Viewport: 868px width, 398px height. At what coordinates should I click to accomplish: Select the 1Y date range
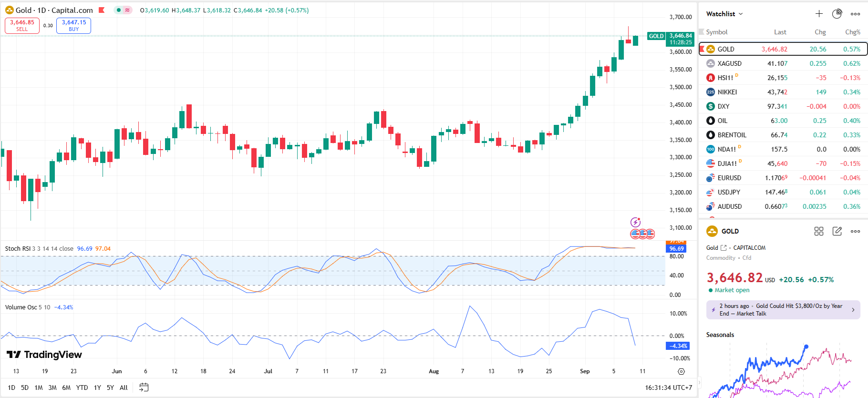97,388
